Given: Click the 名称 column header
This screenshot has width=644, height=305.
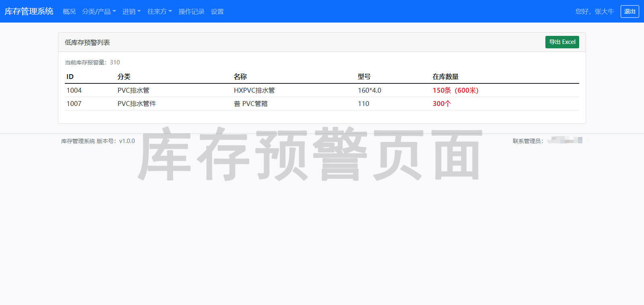Looking at the screenshot, I should [x=240, y=77].
